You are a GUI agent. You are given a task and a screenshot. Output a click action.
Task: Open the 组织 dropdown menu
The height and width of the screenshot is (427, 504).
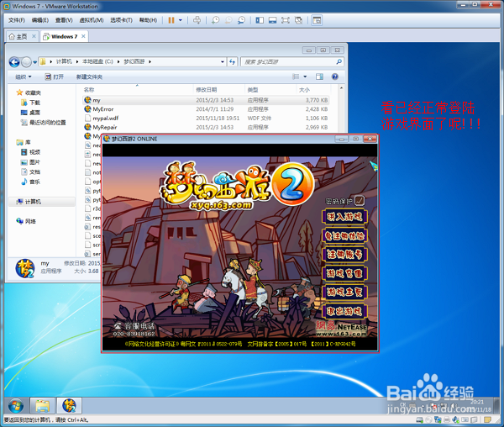point(24,76)
